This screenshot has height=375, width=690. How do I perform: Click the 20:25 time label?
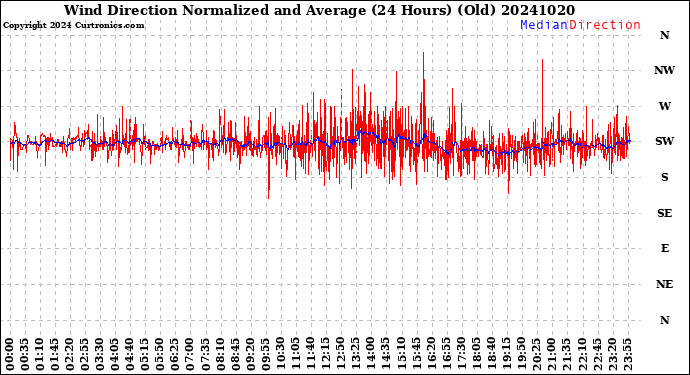537,354
